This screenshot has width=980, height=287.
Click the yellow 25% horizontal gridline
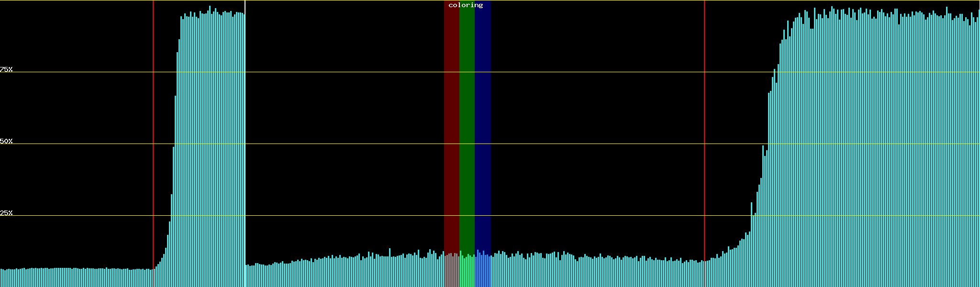pyautogui.click(x=335, y=216)
